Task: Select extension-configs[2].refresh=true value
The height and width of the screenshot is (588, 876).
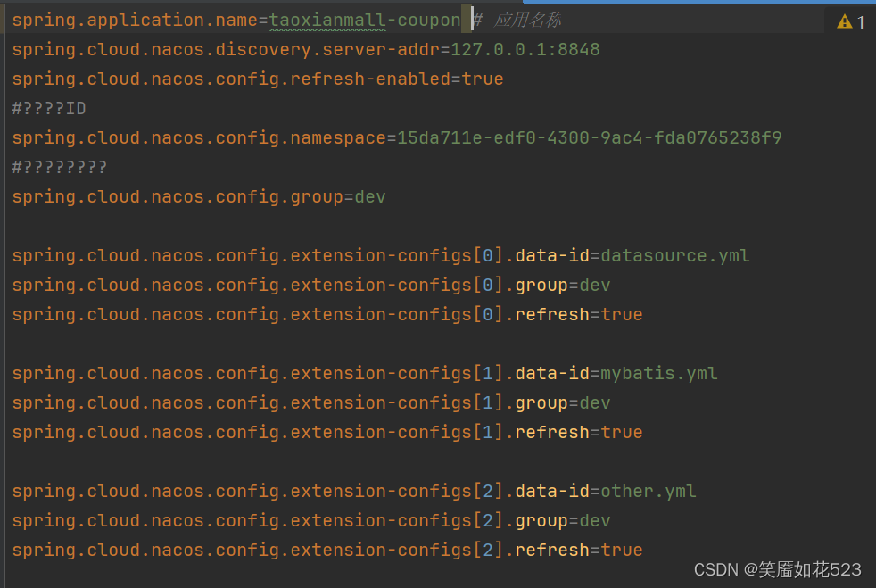Action: click(622, 550)
